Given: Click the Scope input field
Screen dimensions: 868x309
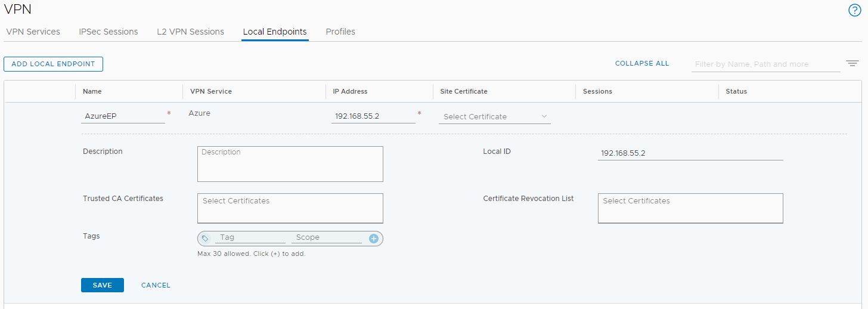Looking at the screenshot, I should (x=327, y=237).
